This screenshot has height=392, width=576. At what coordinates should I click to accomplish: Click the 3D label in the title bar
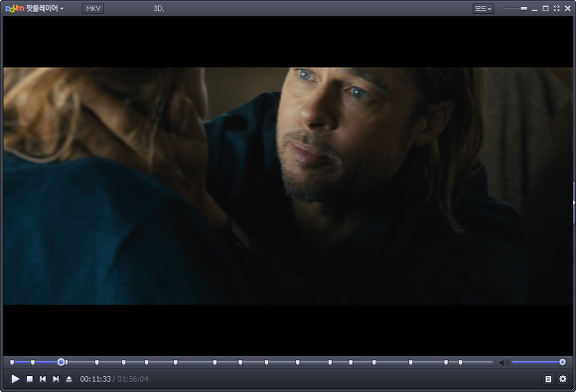click(158, 8)
